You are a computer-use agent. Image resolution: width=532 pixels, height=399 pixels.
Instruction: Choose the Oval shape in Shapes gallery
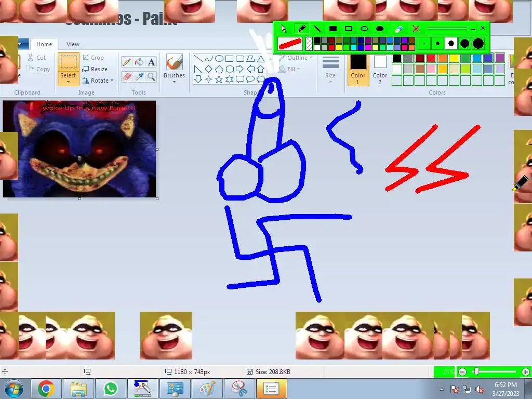pyautogui.click(x=219, y=59)
